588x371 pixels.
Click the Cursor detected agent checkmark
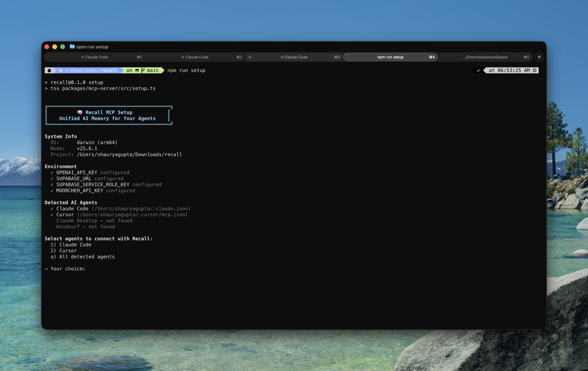pos(52,215)
